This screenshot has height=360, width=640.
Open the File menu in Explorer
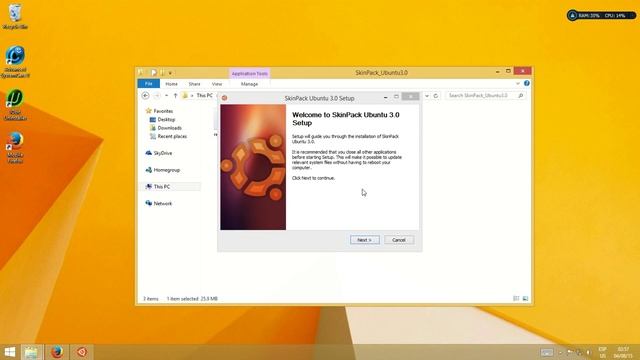149,84
